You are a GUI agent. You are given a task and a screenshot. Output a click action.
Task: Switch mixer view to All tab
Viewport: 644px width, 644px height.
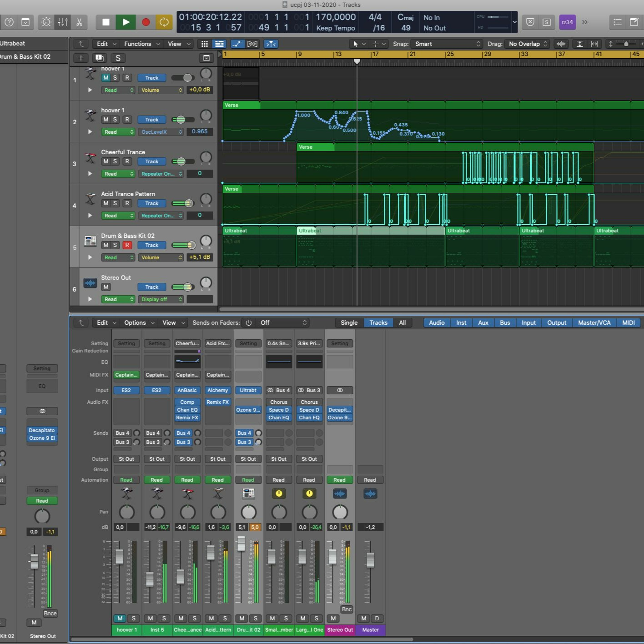402,323
